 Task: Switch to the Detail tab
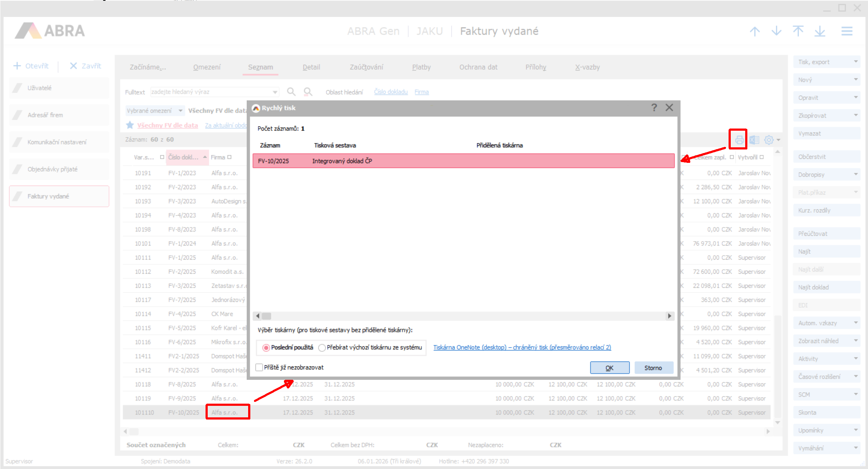click(311, 67)
